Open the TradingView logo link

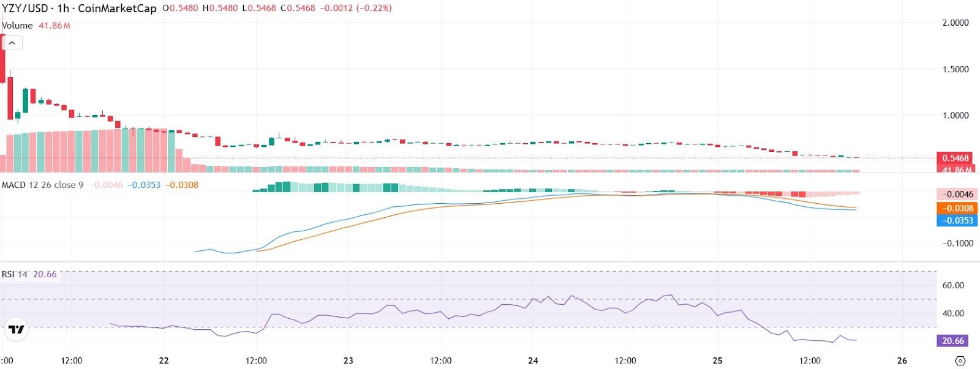pos(16,330)
